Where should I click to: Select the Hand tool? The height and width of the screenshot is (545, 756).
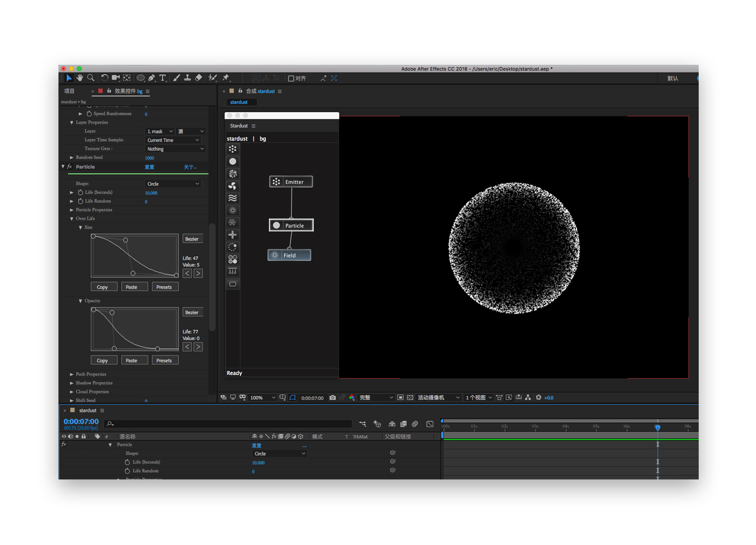pyautogui.click(x=80, y=78)
